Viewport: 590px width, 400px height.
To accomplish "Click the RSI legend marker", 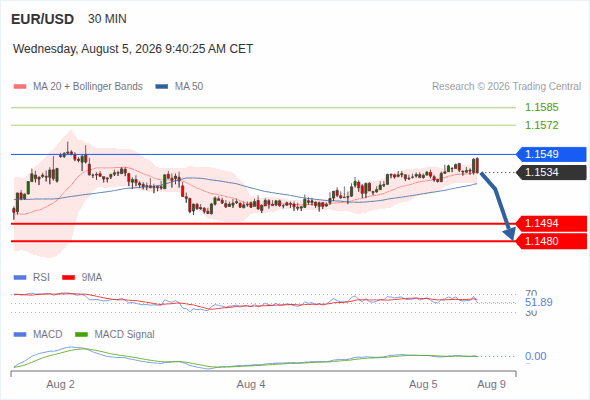I will (20, 278).
